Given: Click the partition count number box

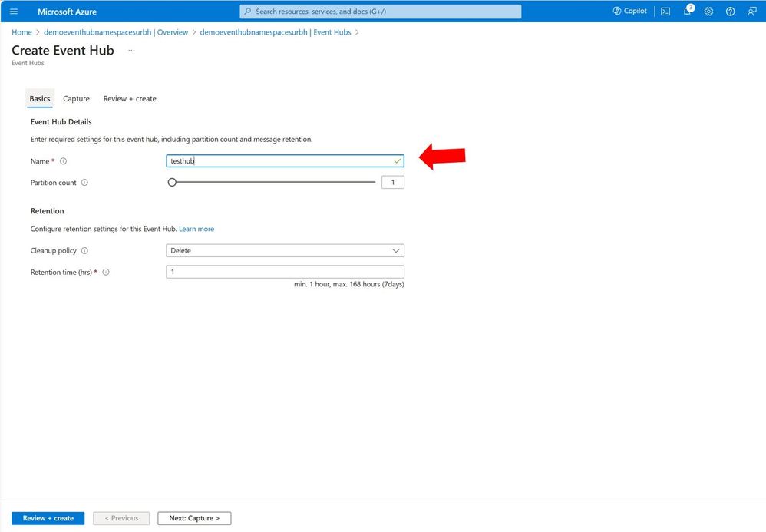Looking at the screenshot, I should click(393, 182).
